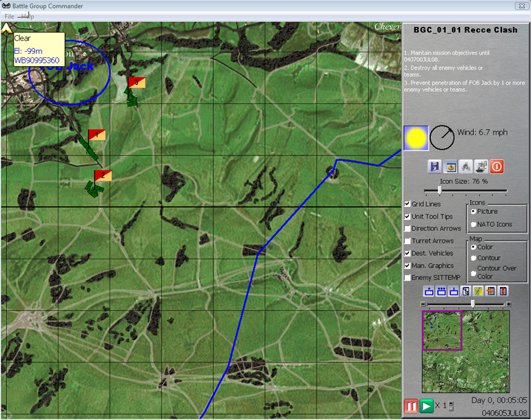Click the red power quit button

click(x=497, y=166)
